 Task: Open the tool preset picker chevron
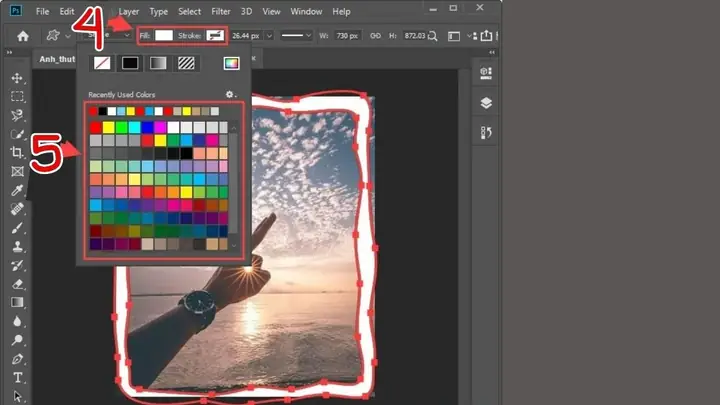(x=68, y=36)
